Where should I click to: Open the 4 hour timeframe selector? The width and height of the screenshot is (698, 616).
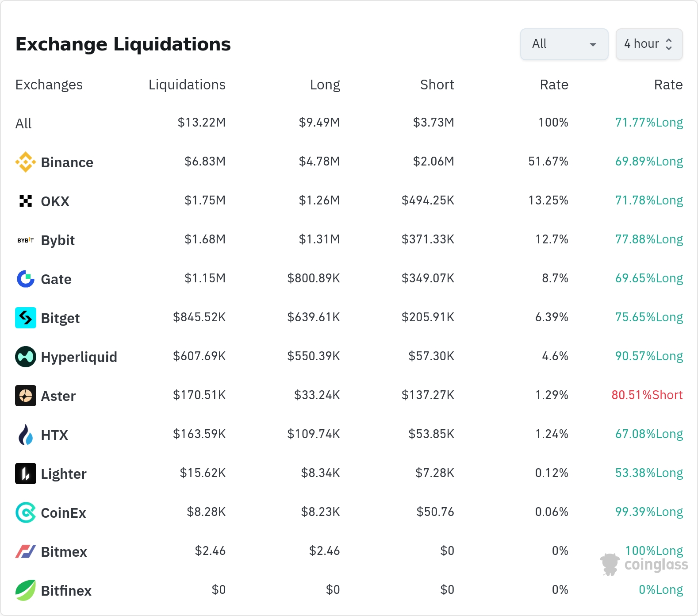[x=648, y=44]
